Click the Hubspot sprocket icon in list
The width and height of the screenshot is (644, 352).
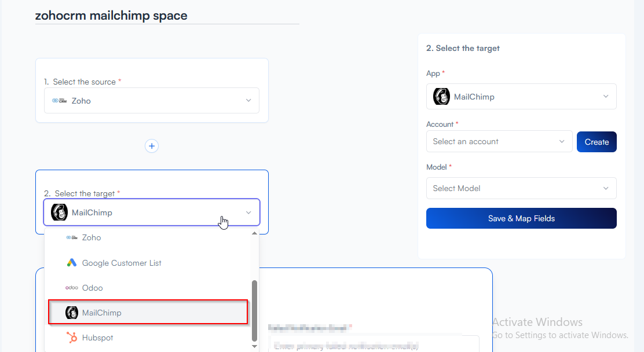(72, 338)
